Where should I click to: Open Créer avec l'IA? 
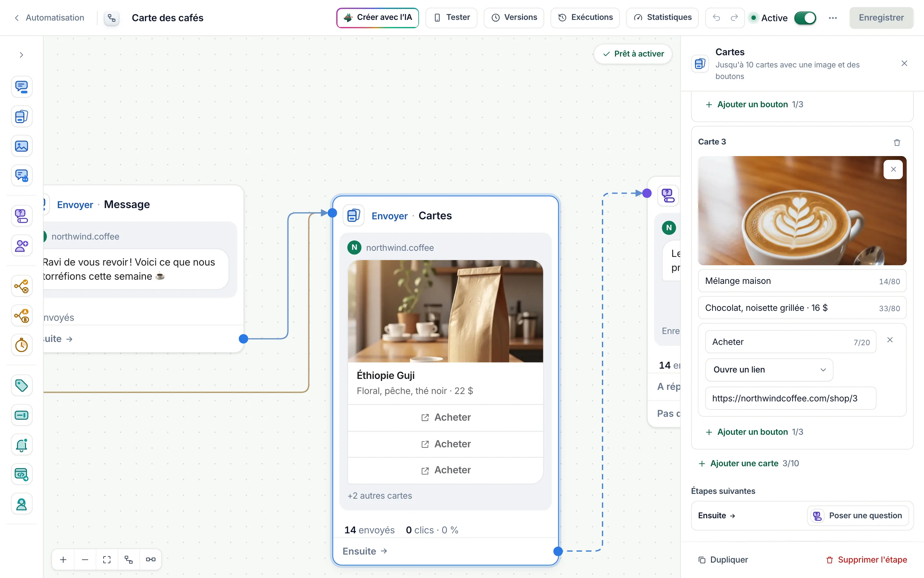point(377,18)
